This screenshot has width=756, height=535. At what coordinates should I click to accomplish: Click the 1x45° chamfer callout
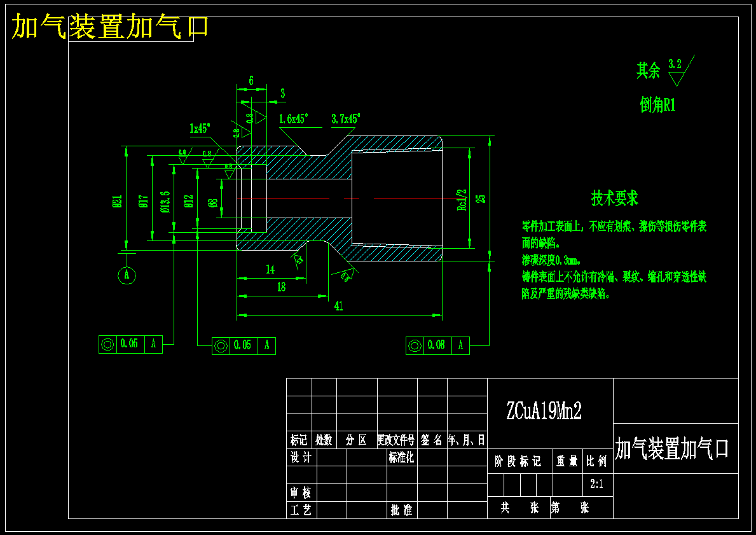coord(200,129)
